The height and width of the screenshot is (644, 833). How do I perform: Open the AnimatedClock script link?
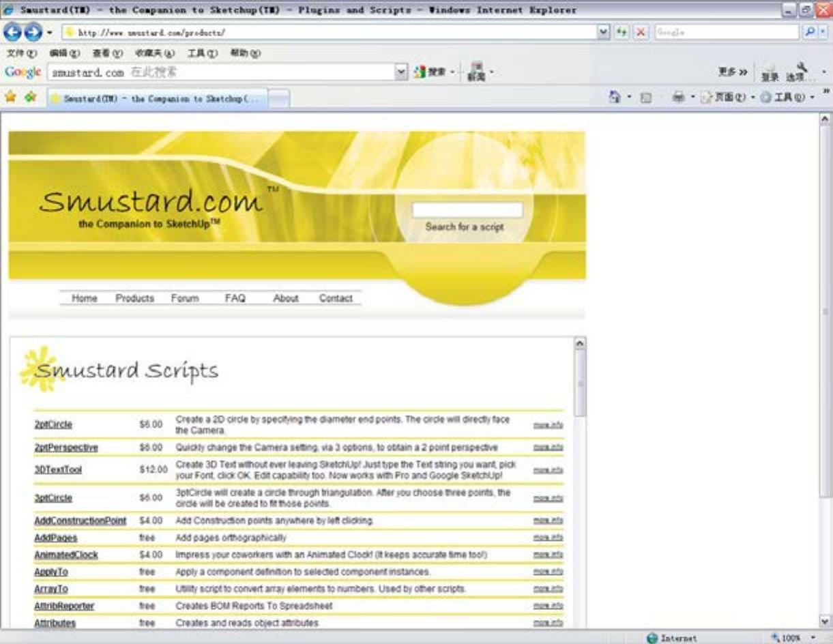(66, 555)
